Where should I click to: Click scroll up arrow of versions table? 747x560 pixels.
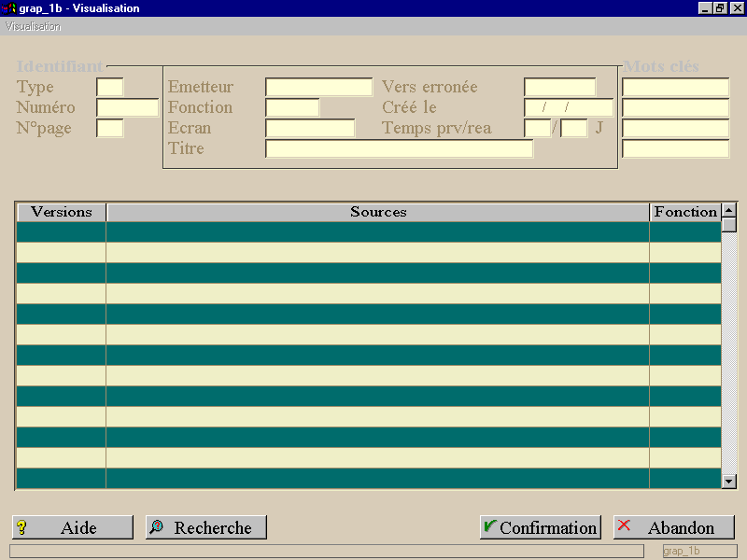[729, 210]
